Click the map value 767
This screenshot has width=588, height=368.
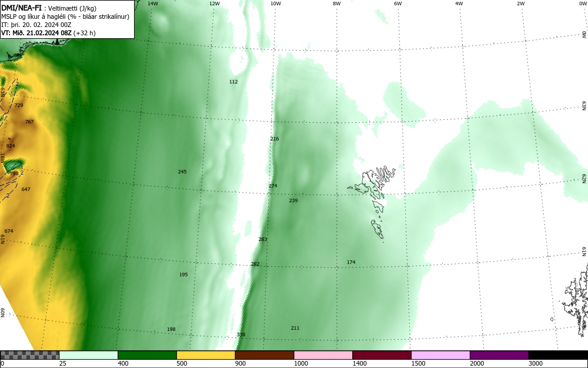(x=29, y=122)
